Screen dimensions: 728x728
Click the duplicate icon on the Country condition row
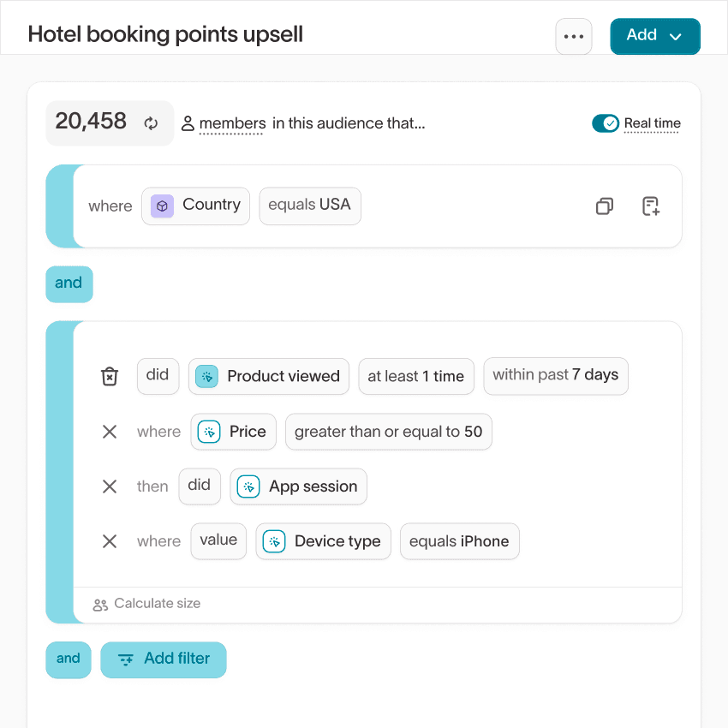coord(604,206)
